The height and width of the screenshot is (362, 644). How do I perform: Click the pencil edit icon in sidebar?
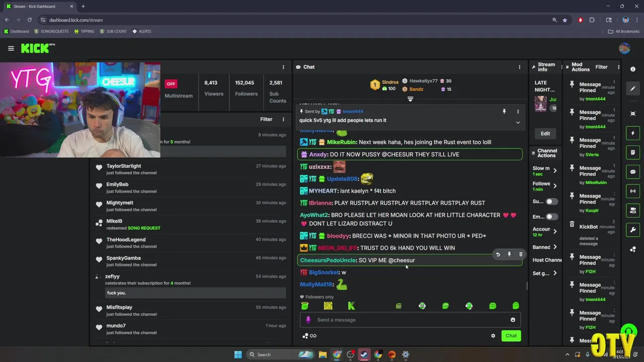[633, 88]
